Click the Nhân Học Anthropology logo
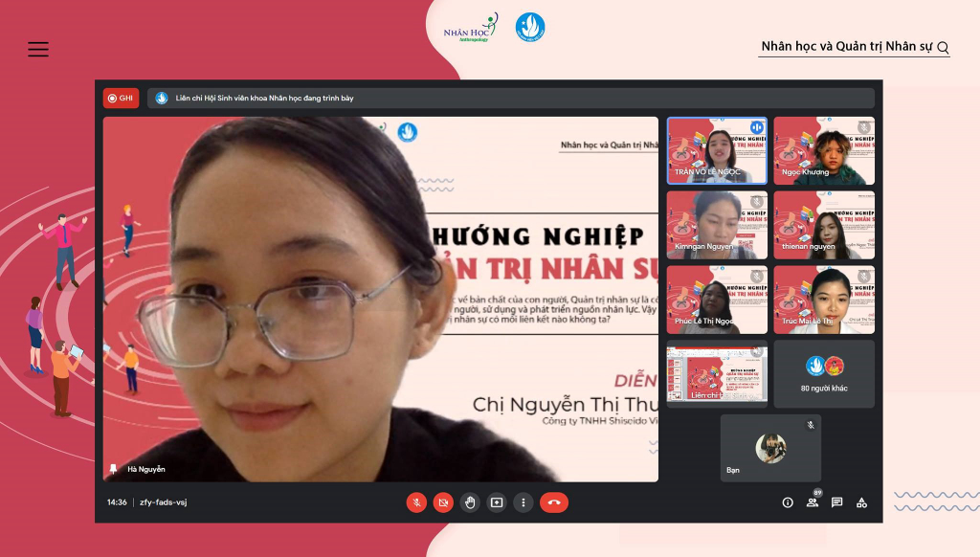Screen dimensions: 980x557 (471, 28)
